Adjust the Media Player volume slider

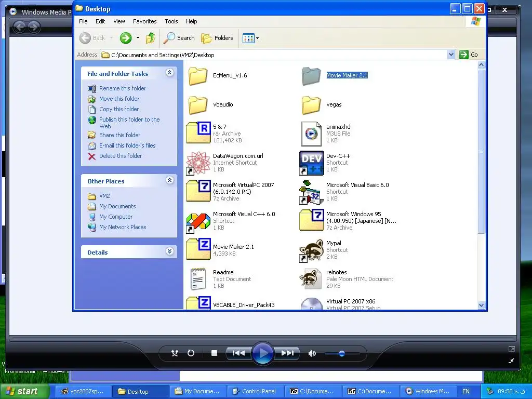[342, 354]
